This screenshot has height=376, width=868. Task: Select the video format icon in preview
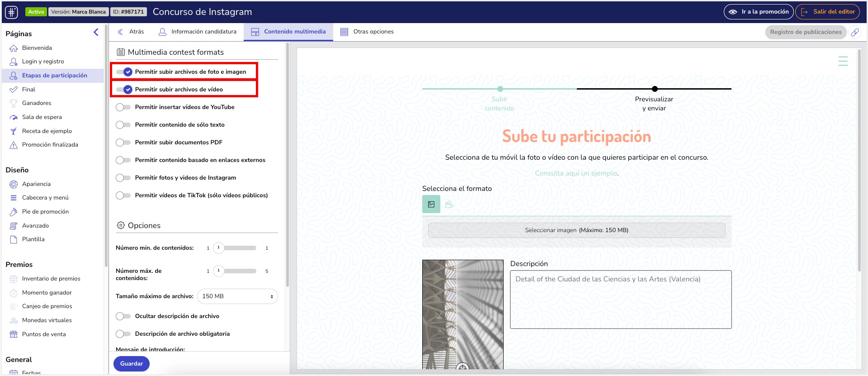[x=449, y=205]
